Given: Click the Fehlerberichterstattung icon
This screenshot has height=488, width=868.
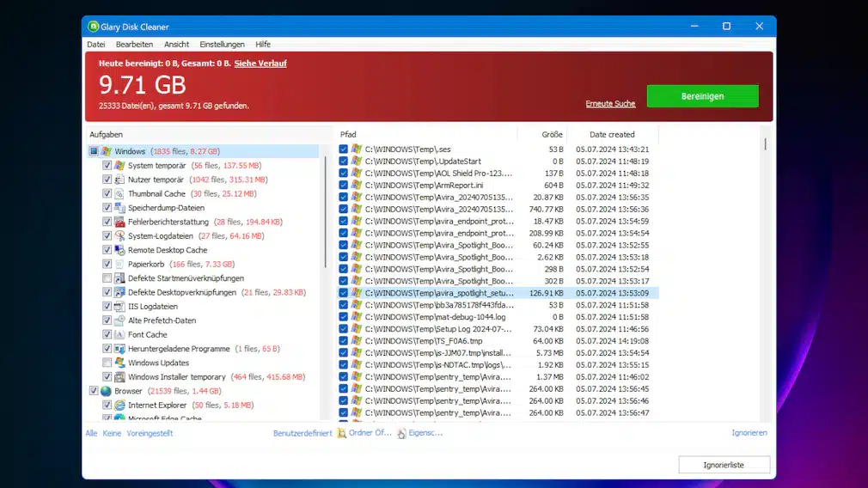Looking at the screenshot, I should 119,222.
